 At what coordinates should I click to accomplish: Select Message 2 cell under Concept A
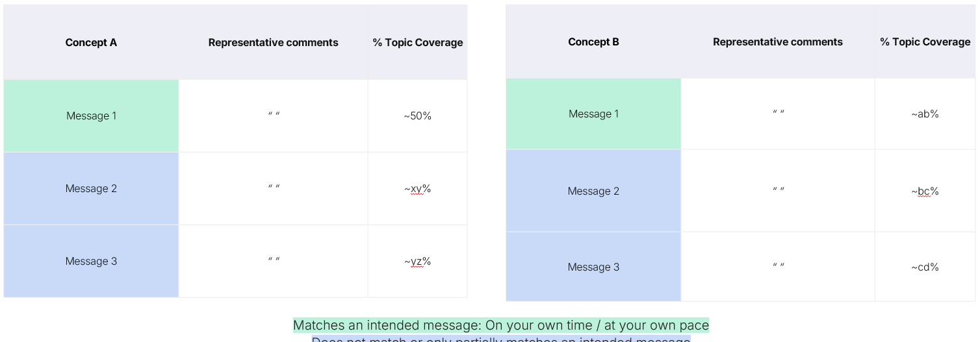point(91,189)
